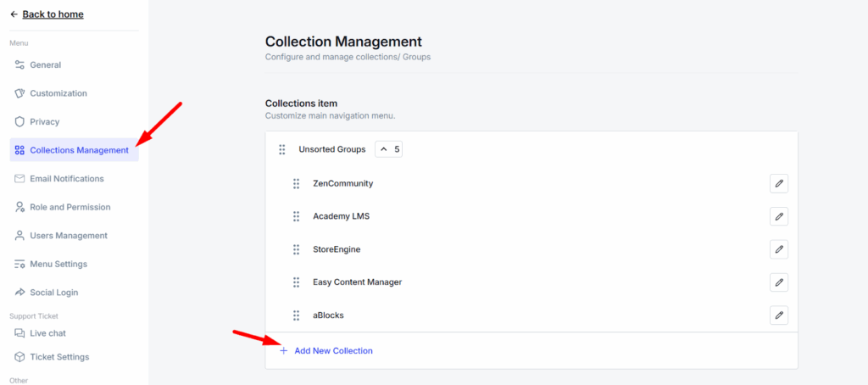This screenshot has height=385, width=868.
Task: Click the drag handle beside Academy LMS
Action: 296,216
